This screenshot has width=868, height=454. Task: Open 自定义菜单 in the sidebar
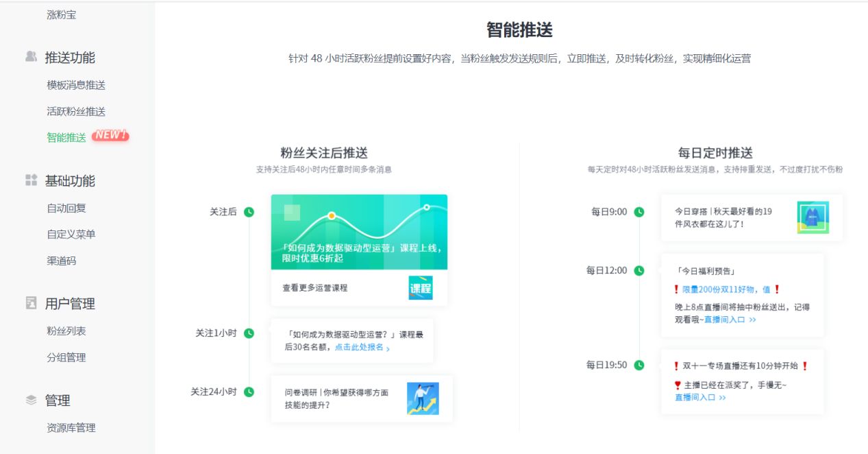[71, 234]
